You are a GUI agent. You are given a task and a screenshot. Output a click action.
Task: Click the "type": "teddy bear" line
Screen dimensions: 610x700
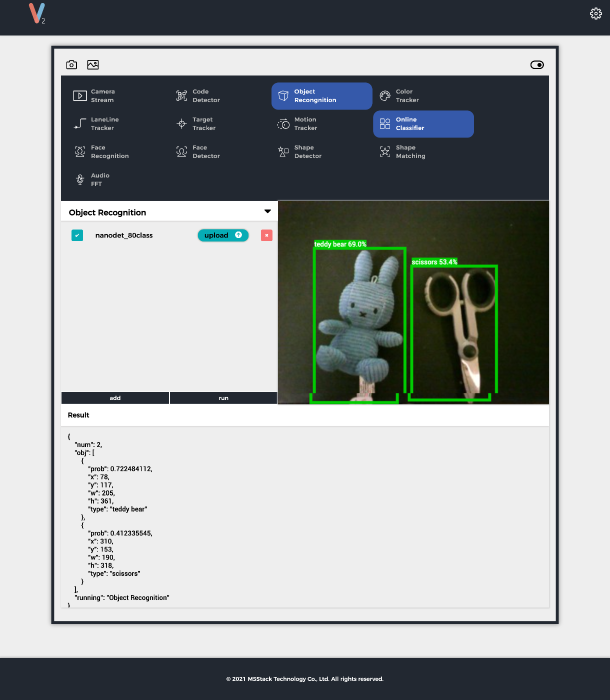tap(117, 509)
